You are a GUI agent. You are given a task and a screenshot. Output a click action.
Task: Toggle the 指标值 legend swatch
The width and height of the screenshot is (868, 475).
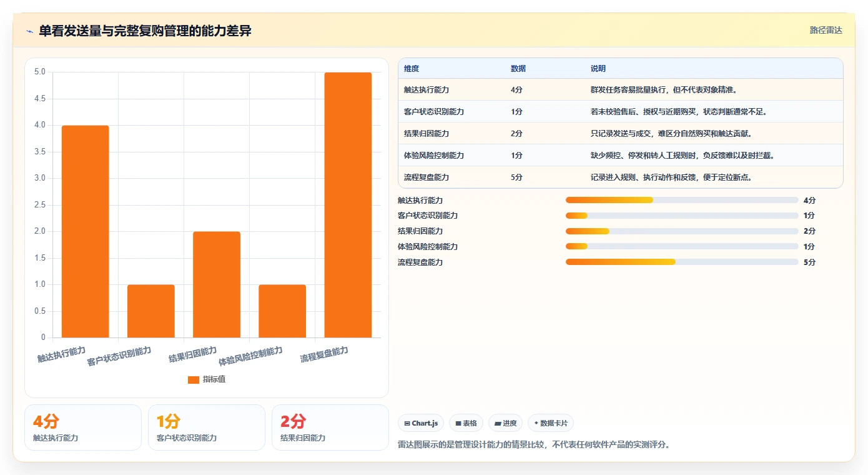click(x=194, y=380)
